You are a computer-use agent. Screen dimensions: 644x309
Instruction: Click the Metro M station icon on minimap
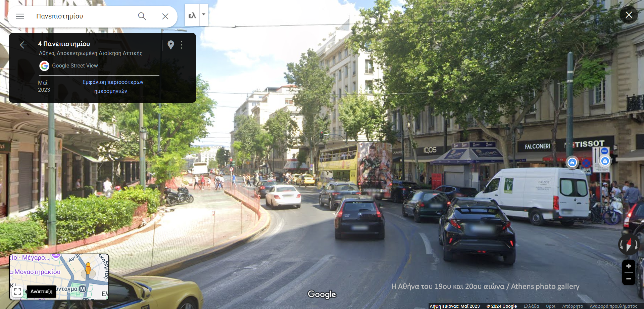coord(83,289)
